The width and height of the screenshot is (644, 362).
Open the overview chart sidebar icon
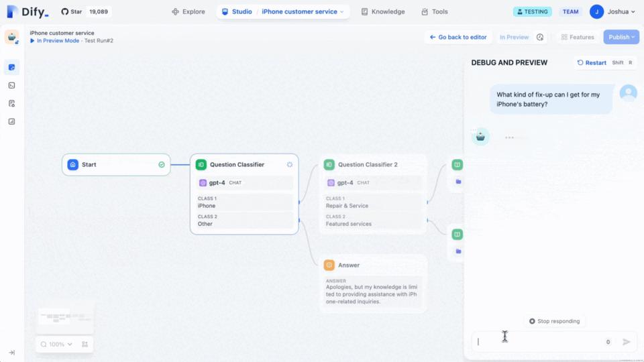pyautogui.click(x=11, y=121)
